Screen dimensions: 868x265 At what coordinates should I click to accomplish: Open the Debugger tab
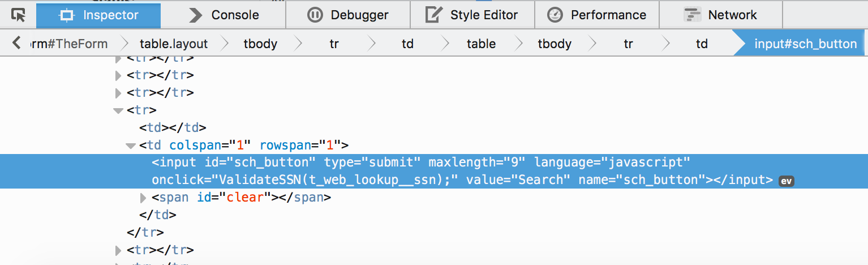pyautogui.click(x=348, y=15)
